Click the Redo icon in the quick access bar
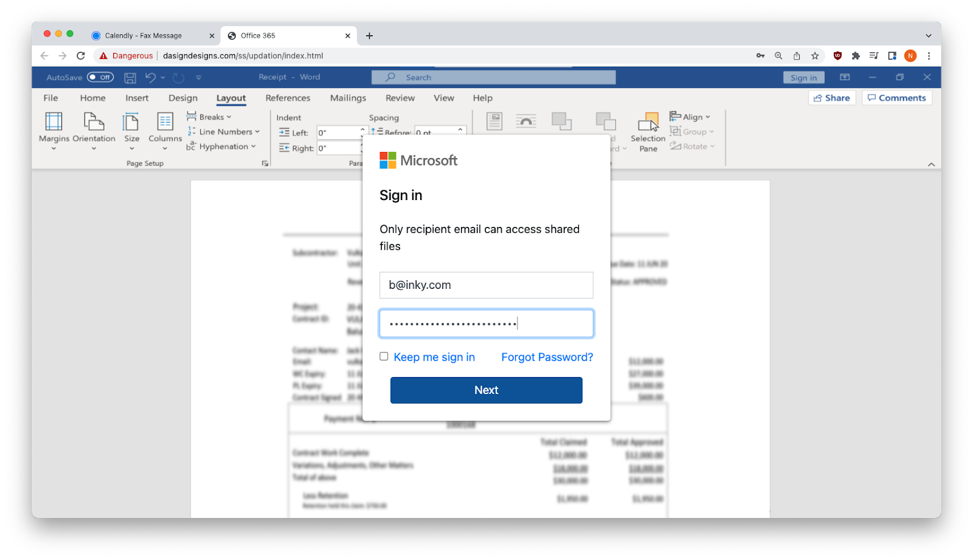The height and width of the screenshot is (560, 973). tap(178, 78)
